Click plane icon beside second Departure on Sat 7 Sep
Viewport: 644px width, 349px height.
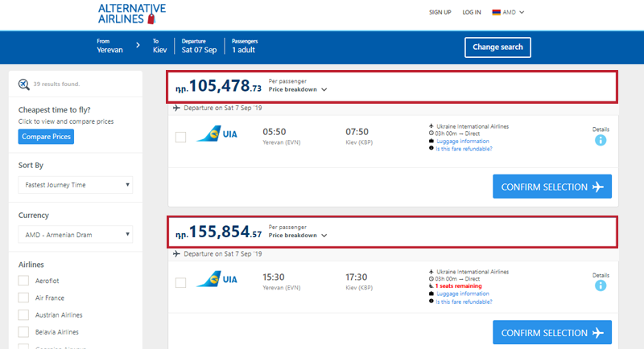pos(176,254)
